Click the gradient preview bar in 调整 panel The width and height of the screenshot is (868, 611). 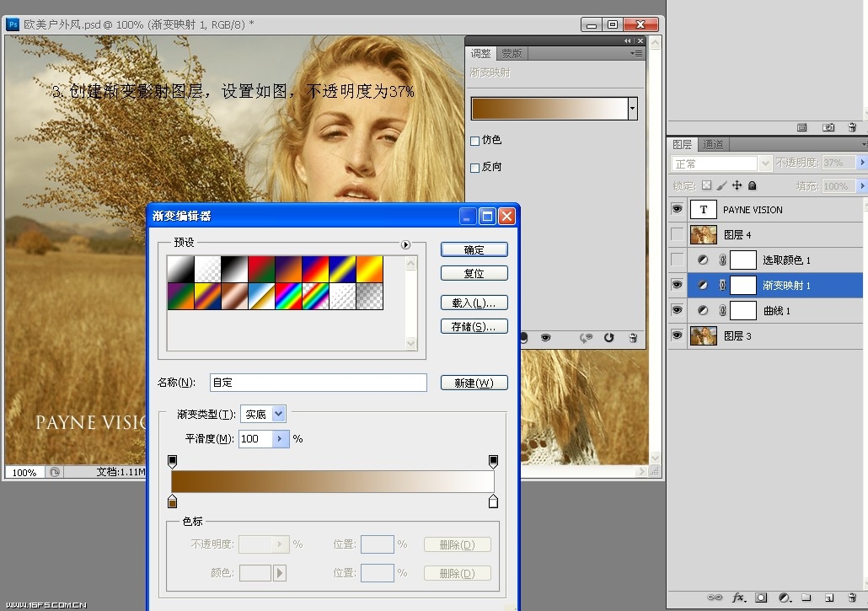pyautogui.click(x=549, y=109)
